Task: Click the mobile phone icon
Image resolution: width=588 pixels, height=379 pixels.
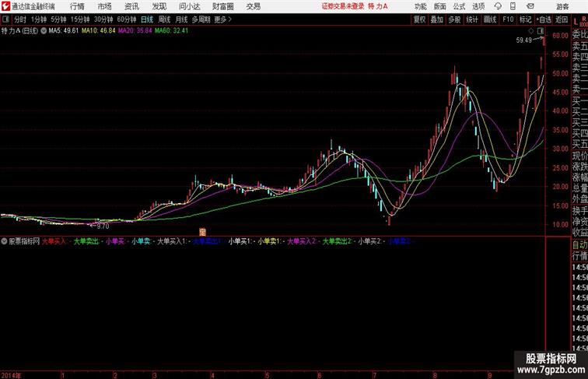Action: click(x=513, y=6)
